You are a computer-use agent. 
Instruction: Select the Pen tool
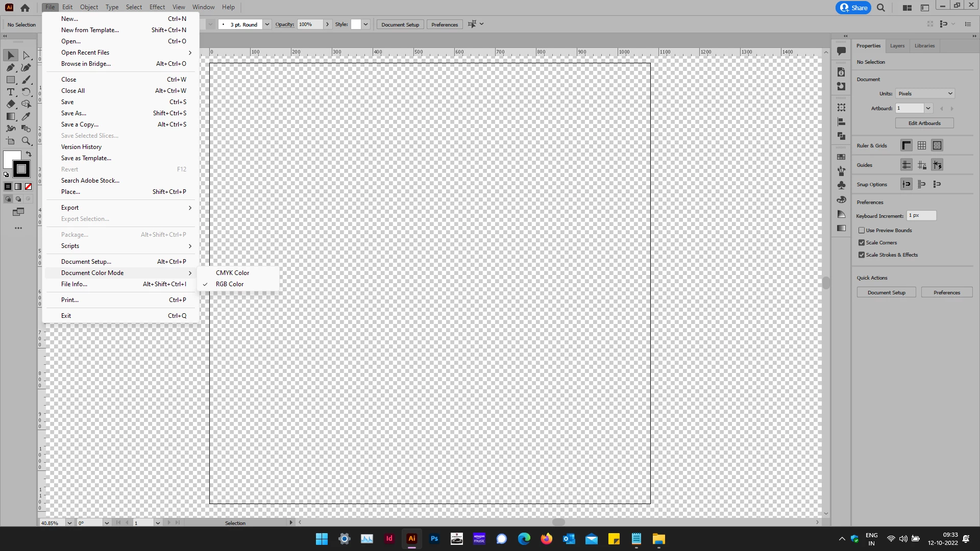tap(11, 67)
